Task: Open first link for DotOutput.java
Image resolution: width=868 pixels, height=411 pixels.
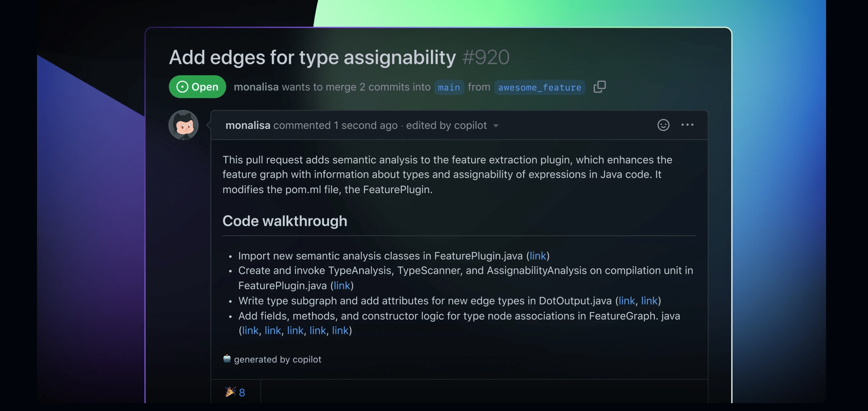Action: click(626, 301)
